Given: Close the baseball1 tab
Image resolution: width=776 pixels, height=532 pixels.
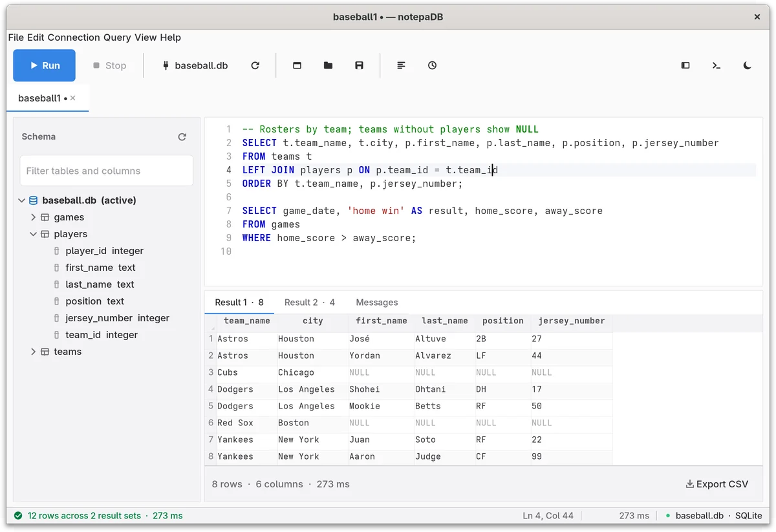Looking at the screenshot, I should 73,98.
